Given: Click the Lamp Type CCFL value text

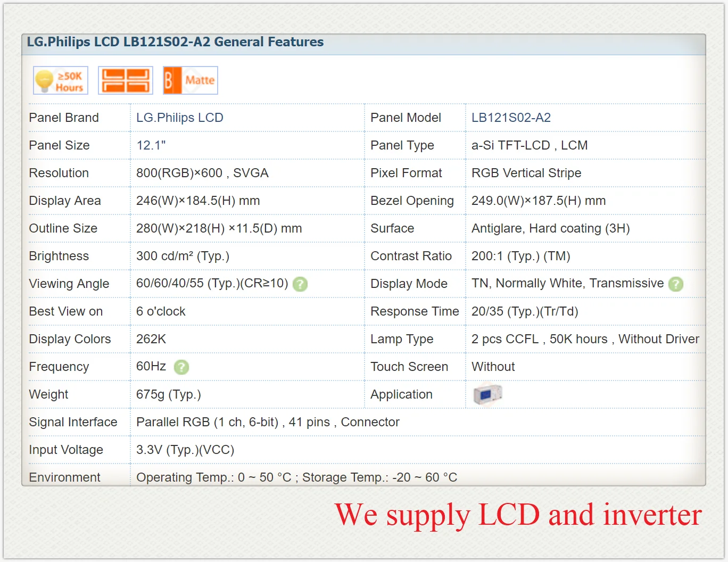Looking at the screenshot, I should pyautogui.click(x=585, y=339).
